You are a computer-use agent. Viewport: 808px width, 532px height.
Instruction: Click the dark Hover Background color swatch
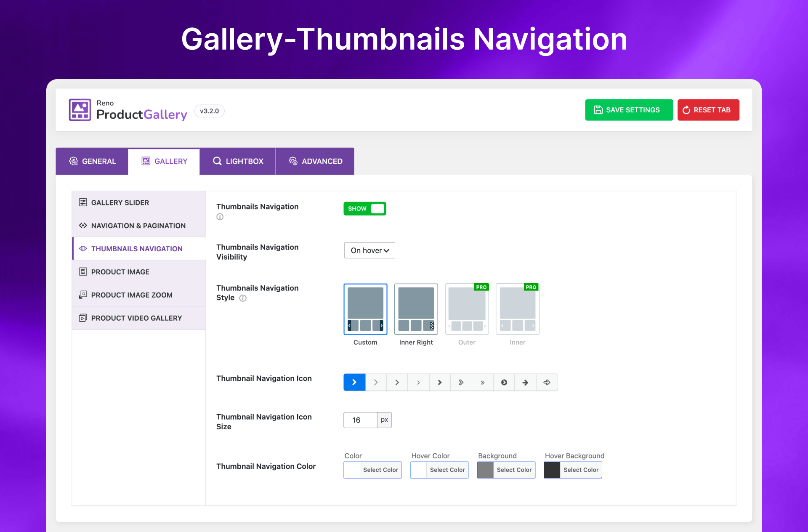pos(552,470)
